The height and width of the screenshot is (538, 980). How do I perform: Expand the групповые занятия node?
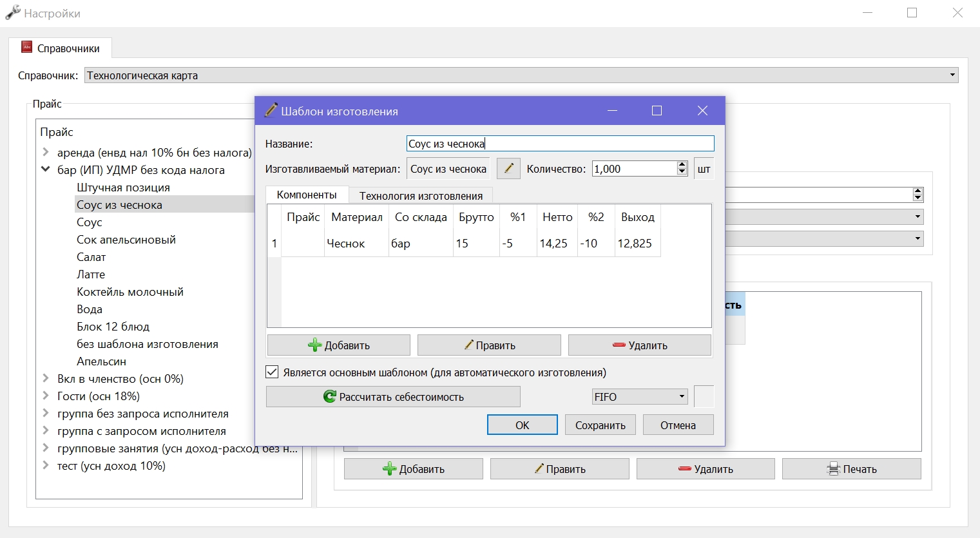click(46, 448)
